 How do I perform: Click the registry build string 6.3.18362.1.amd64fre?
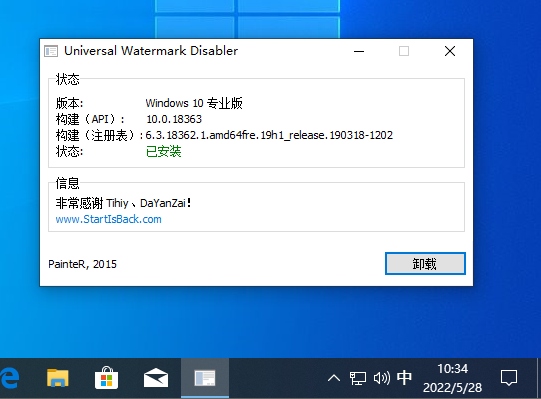click(269, 135)
